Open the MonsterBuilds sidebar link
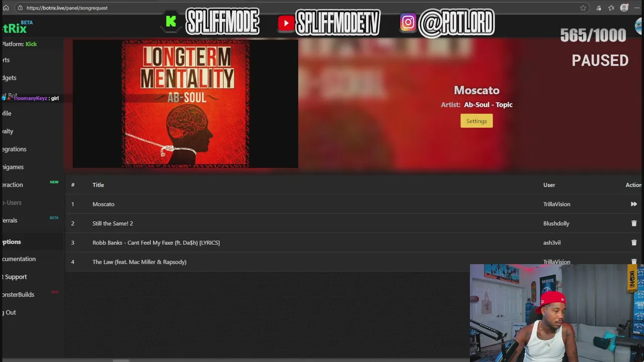The width and height of the screenshot is (644, 362). click(x=18, y=295)
